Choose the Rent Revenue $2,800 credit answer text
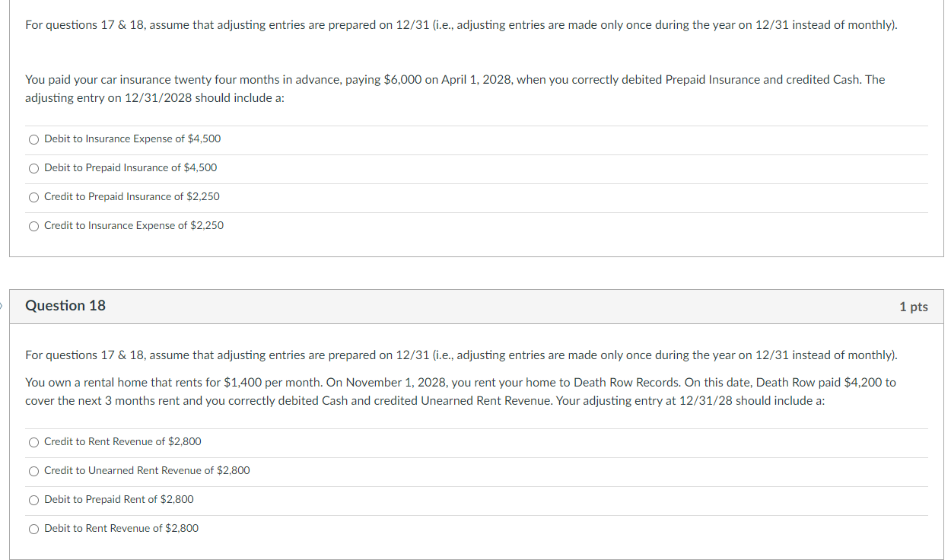 click(x=122, y=442)
